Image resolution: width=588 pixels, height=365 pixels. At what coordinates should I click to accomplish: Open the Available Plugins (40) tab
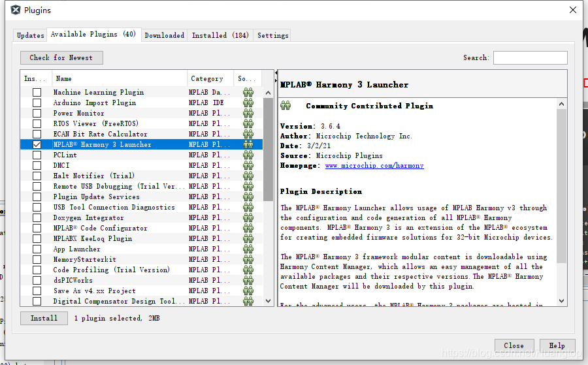point(93,34)
